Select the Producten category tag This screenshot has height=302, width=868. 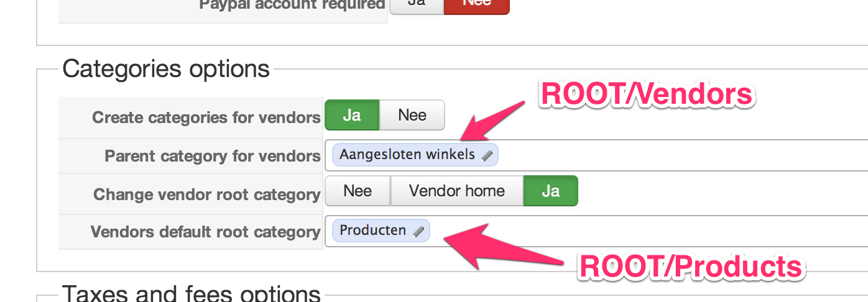373,231
